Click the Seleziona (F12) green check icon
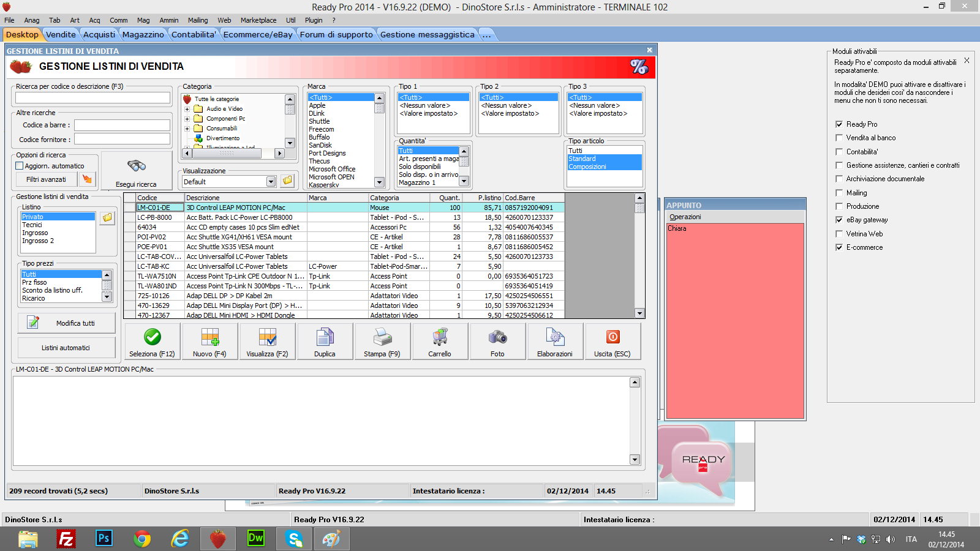This screenshot has height=551, width=980. point(153,337)
